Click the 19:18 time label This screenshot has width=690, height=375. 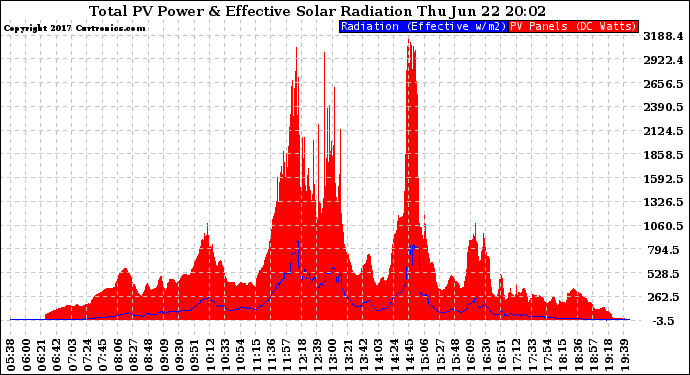tap(608, 355)
